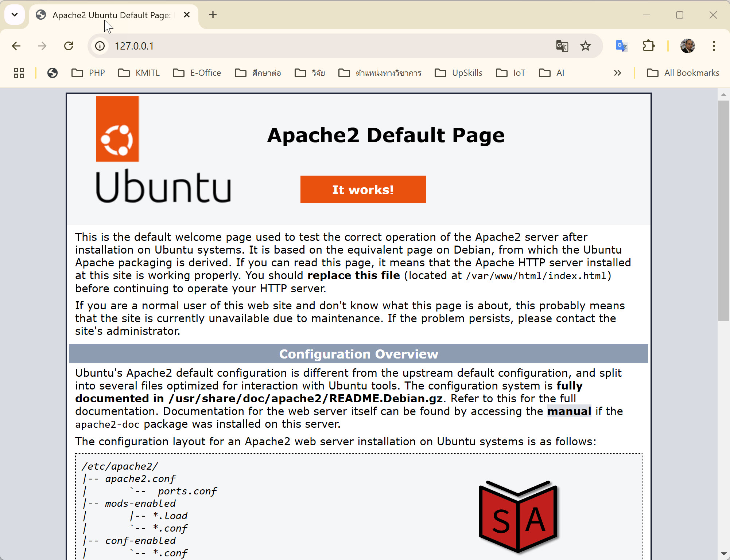Click the *.load tree entry

tap(170, 516)
